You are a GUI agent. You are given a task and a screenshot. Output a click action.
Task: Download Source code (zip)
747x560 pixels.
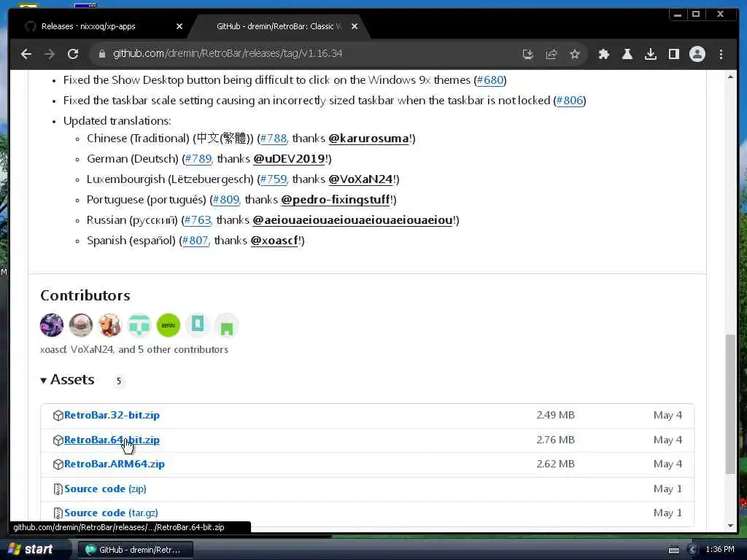[105, 489]
